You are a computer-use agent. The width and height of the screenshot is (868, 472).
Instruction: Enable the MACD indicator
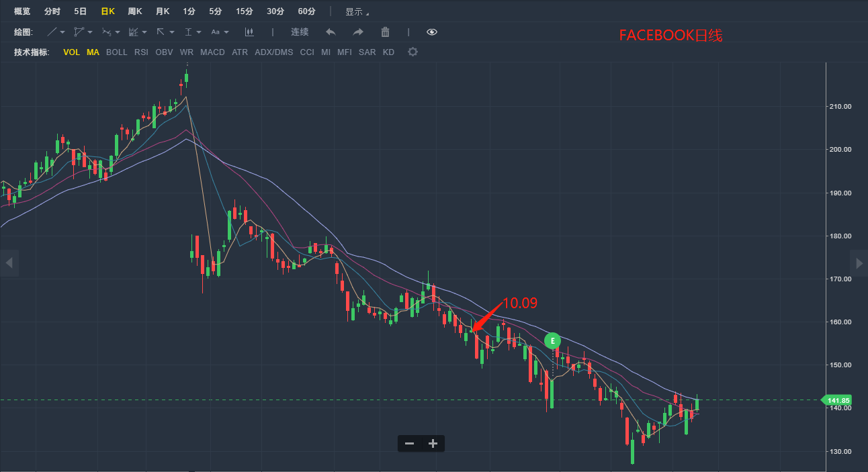point(212,52)
